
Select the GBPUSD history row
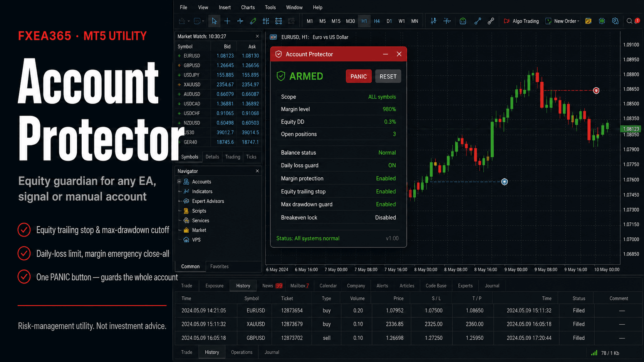pyautogui.click(x=409, y=338)
